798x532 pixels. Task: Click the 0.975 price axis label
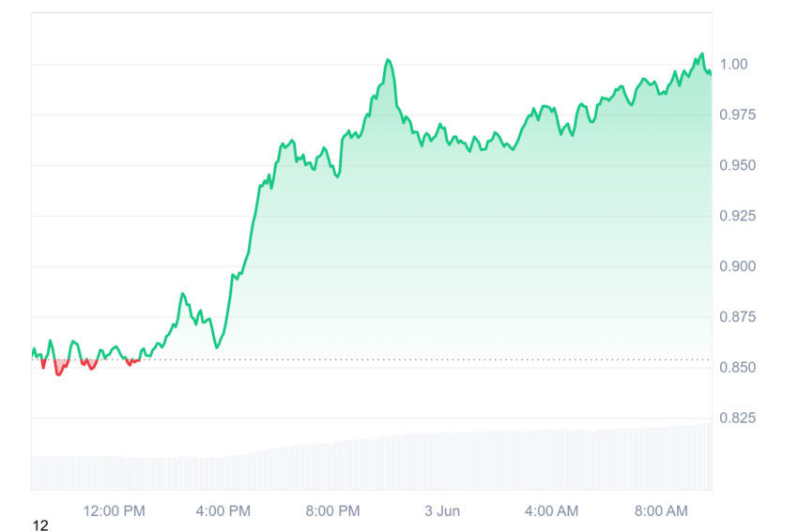pos(737,114)
